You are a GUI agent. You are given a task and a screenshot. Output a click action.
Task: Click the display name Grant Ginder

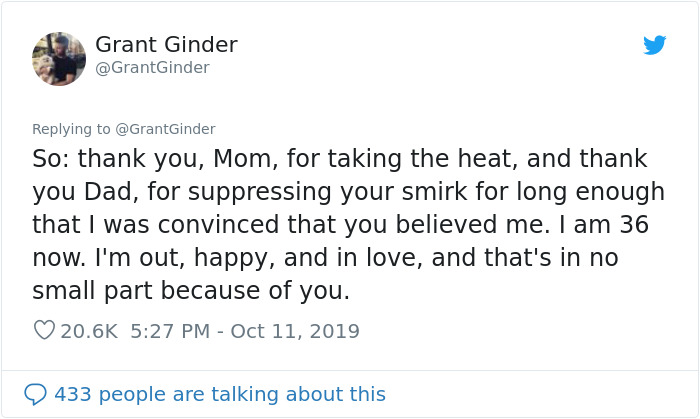coord(166,45)
